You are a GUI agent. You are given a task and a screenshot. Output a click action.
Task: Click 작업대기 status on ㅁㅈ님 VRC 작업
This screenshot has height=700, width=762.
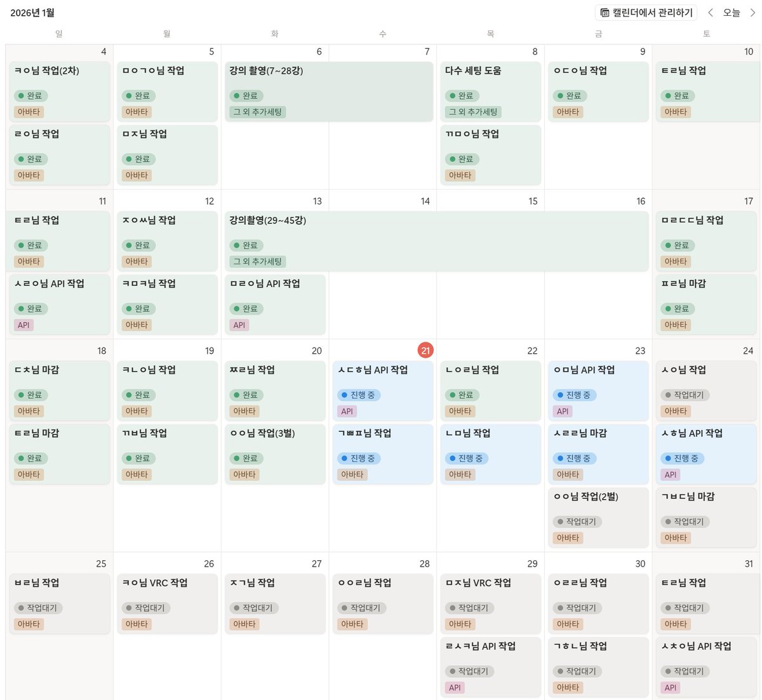(x=468, y=608)
